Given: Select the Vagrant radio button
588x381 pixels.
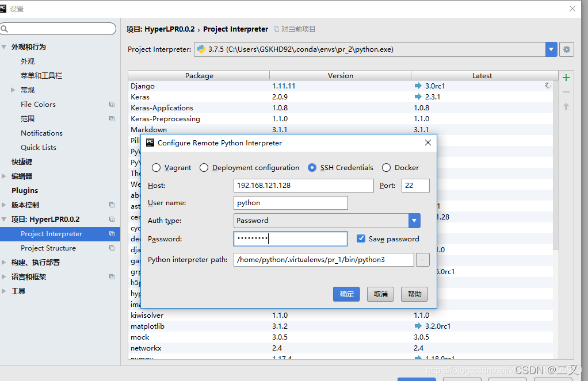Looking at the screenshot, I should 156,167.
